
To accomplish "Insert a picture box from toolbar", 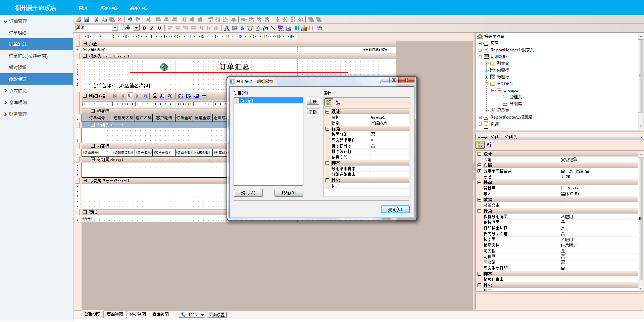I will click(x=289, y=28).
